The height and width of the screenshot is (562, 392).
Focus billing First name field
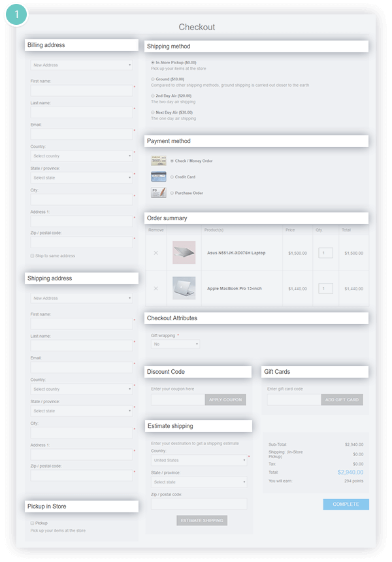click(x=81, y=91)
